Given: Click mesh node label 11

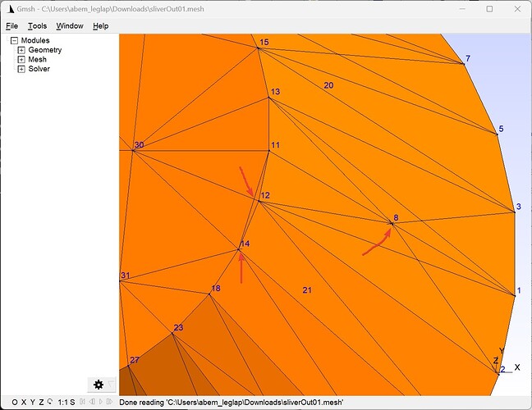Looking at the screenshot, I should point(276,145).
